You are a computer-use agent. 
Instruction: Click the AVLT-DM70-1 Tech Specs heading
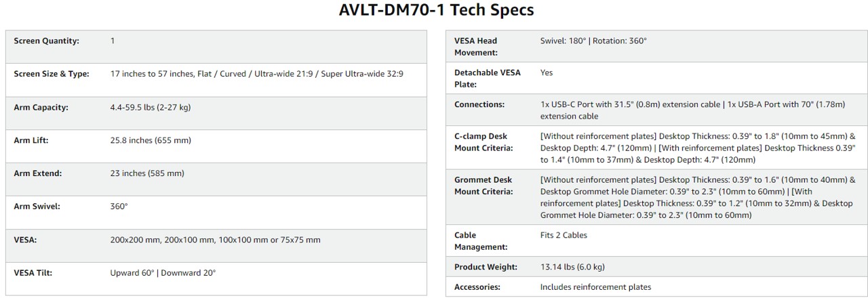pyautogui.click(x=436, y=11)
